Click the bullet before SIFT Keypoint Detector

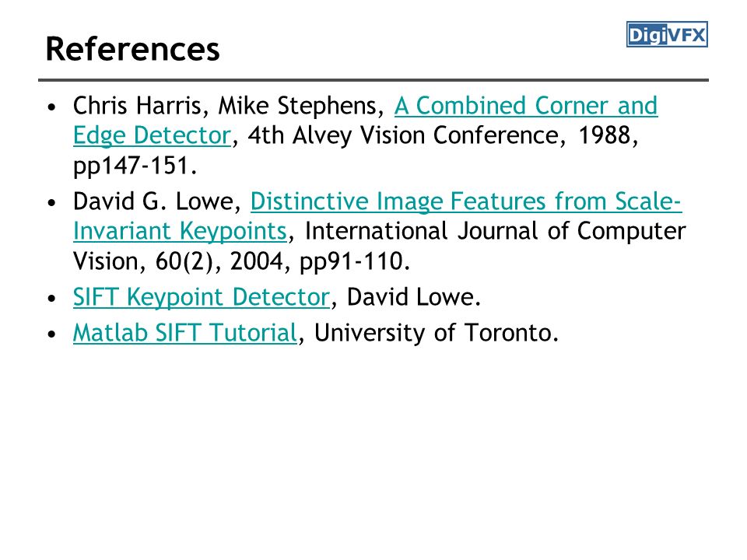pyautogui.click(x=52, y=298)
